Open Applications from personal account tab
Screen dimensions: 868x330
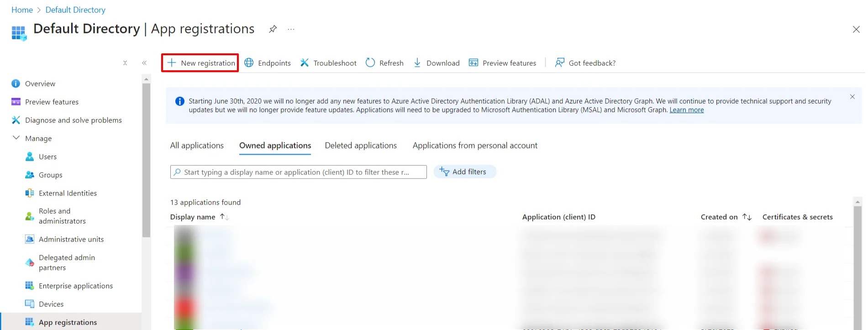475,146
